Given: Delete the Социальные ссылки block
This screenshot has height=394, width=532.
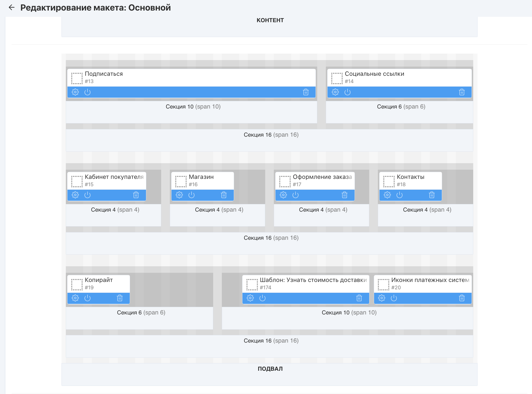Looking at the screenshot, I should pos(462,92).
